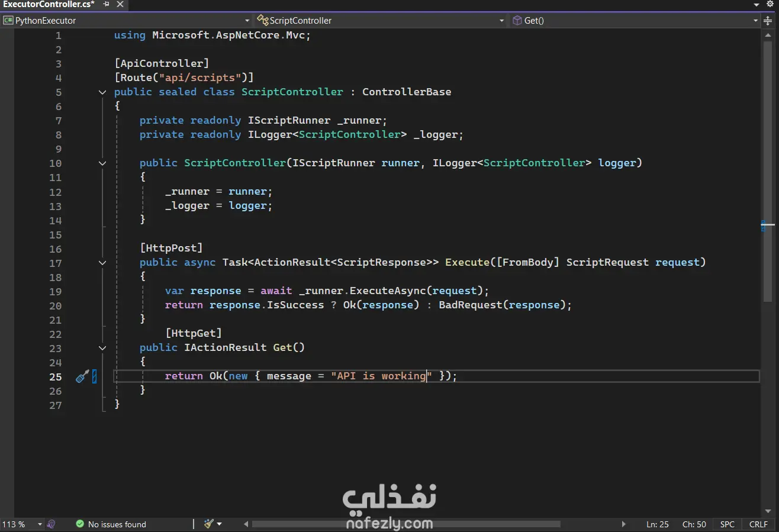This screenshot has width=779, height=532.
Task: Click the SPC indentation setting
Action: point(728,524)
